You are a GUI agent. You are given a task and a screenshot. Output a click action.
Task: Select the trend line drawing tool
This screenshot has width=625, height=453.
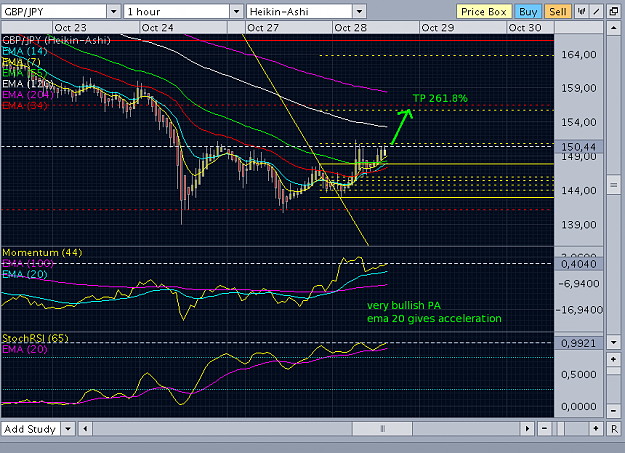pyautogui.click(x=596, y=12)
